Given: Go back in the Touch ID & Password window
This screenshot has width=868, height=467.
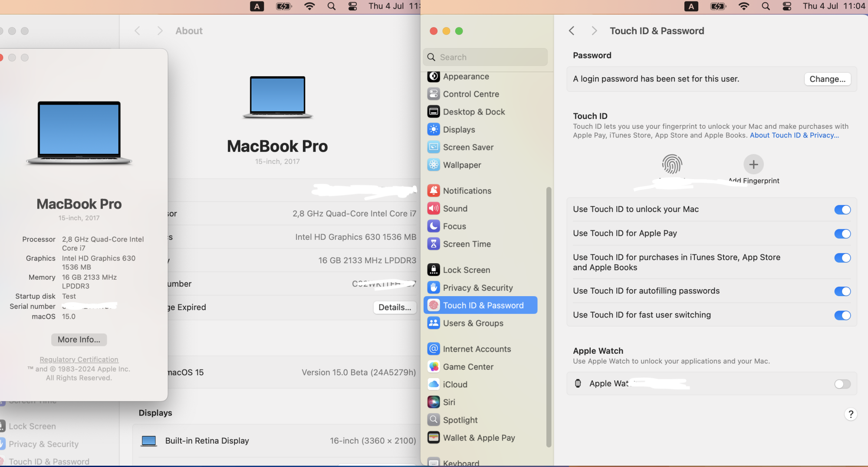Looking at the screenshot, I should click(572, 31).
